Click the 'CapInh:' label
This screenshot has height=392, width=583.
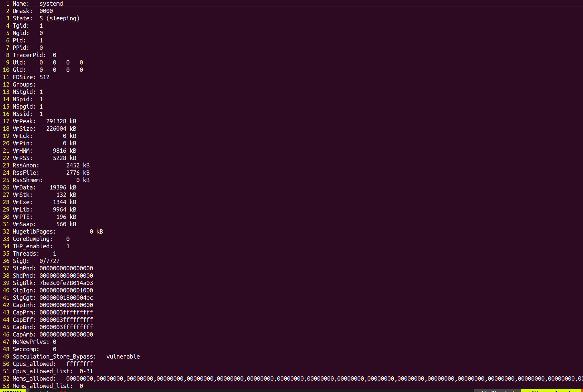coord(24,305)
